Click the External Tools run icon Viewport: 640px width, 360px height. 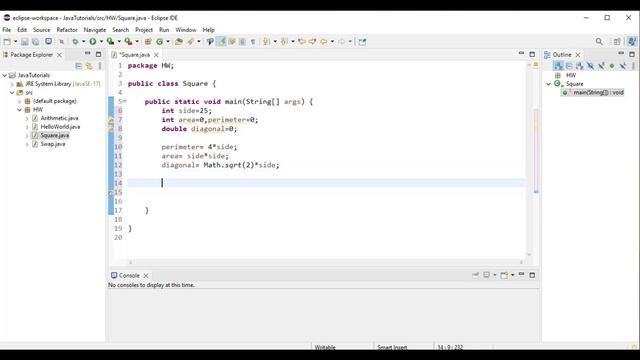(x=128, y=42)
